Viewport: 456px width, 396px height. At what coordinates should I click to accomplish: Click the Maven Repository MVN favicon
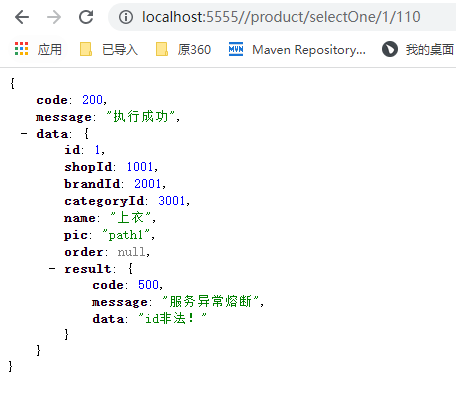[x=236, y=49]
